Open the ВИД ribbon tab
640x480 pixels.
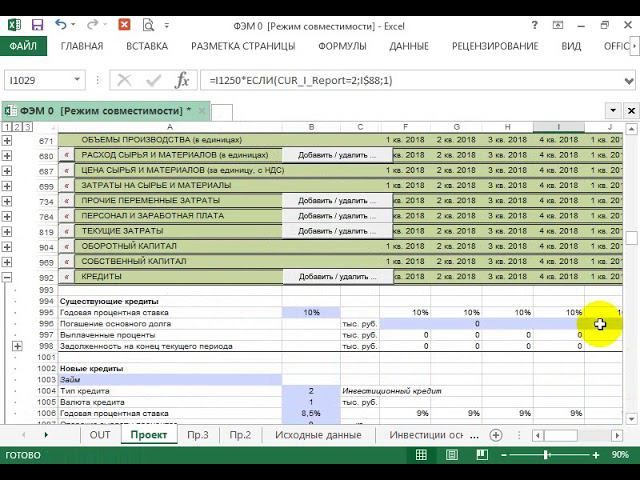pyautogui.click(x=571, y=46)
